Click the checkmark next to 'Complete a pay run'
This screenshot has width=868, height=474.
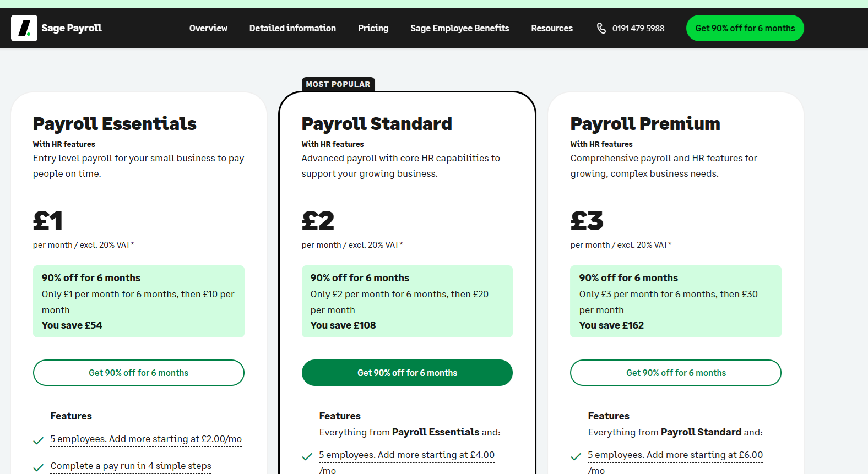(x=38, y=467)
